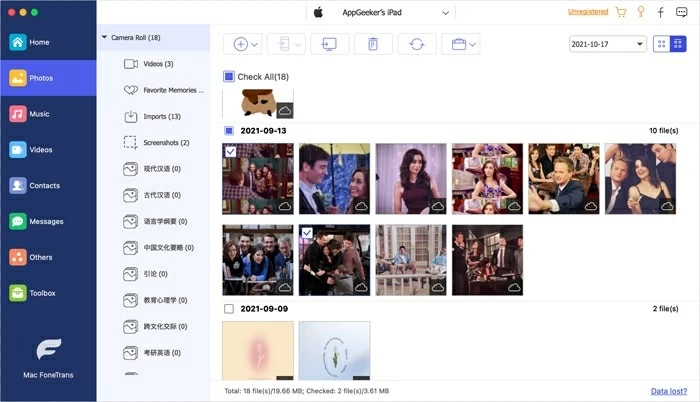Open the 2021-10-17 date dropdown
Image resolution: width=700 pixels, height=402 pixels.
click(607, 44)
